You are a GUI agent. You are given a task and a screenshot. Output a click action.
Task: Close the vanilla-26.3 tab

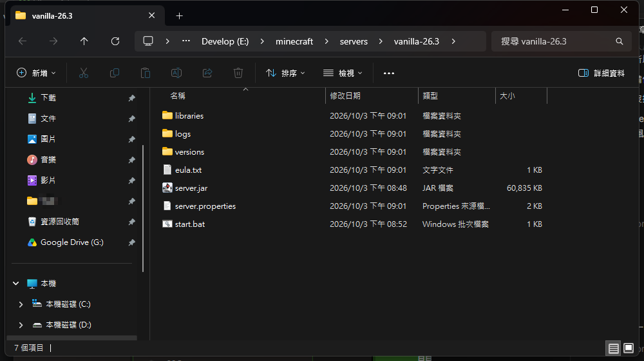point(151,15)
